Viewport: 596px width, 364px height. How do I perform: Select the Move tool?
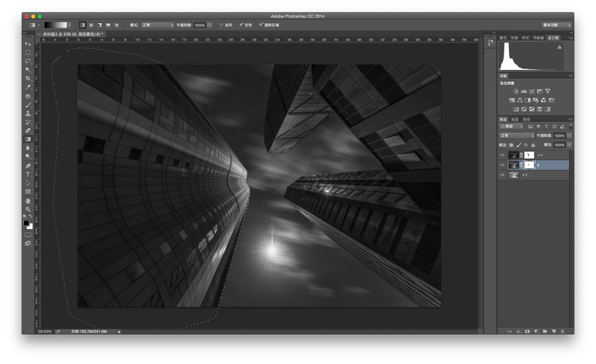[28, 44]
